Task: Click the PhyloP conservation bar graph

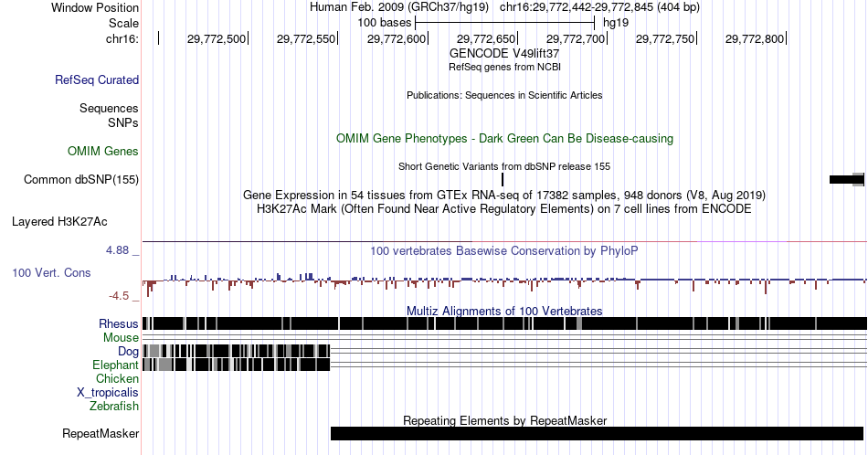Action: click(504, 282)
